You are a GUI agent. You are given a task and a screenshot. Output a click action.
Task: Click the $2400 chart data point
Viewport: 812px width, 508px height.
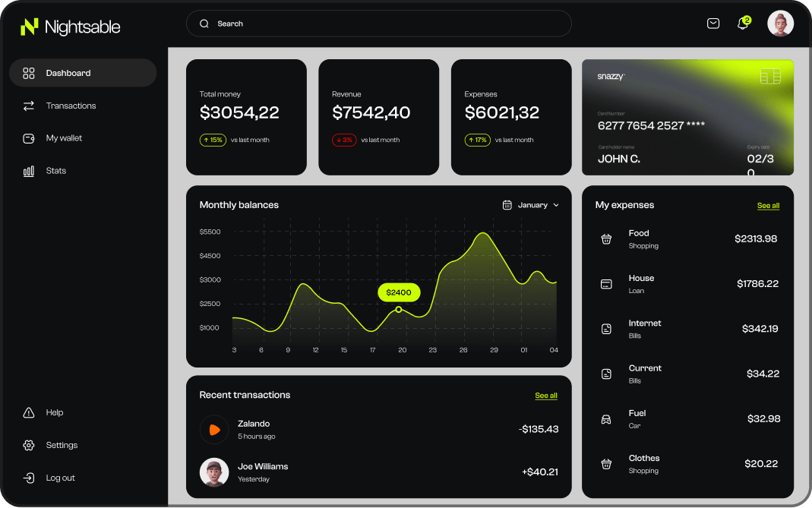click(x=398, y=309)
